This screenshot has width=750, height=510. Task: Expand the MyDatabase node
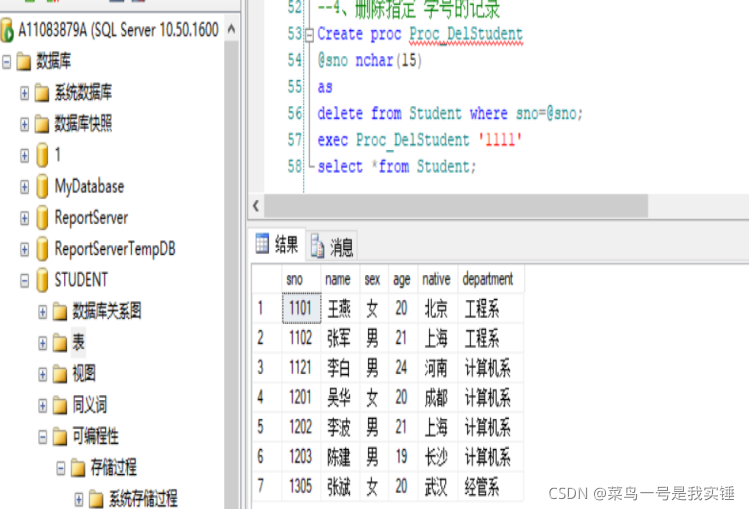(x=24, y=187)
